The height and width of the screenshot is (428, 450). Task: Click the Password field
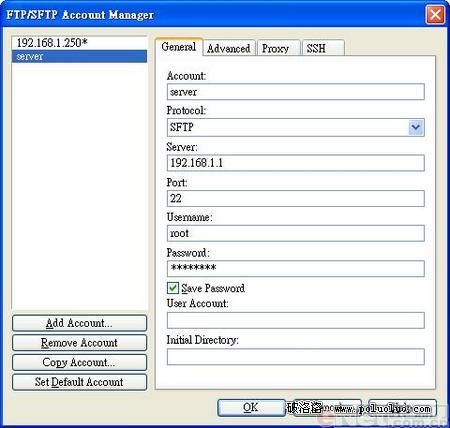(x=296, y=268)
